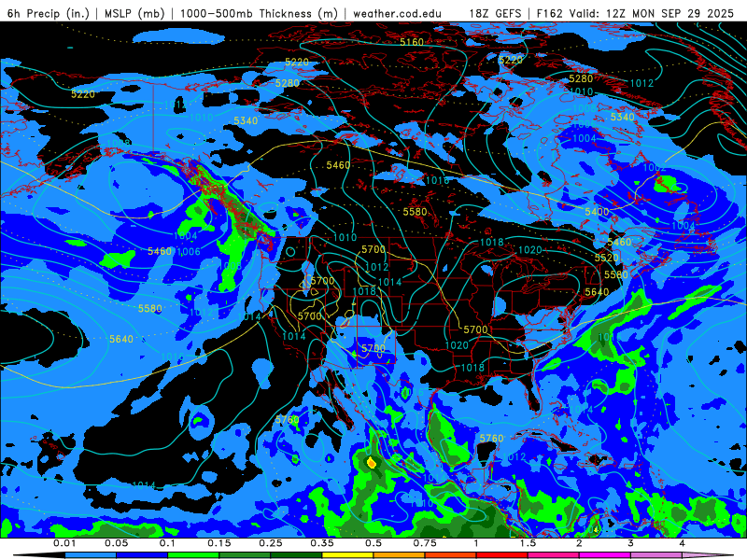Screen dimensions: 747x560
Task: Select the dark green 0.25–0.35 legend swatch
Action: click(296, 555)
